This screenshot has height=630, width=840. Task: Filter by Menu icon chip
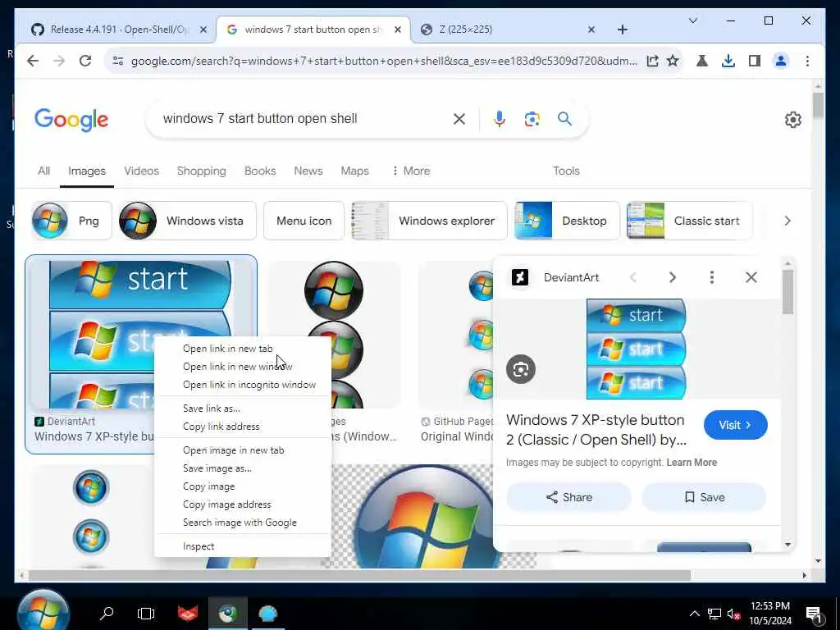pos(304,221)
